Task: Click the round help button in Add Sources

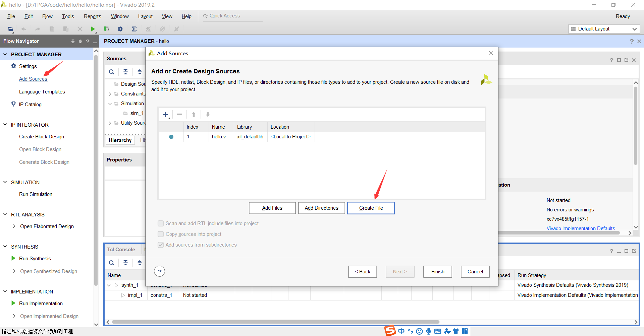Action: tap(160, 271)
